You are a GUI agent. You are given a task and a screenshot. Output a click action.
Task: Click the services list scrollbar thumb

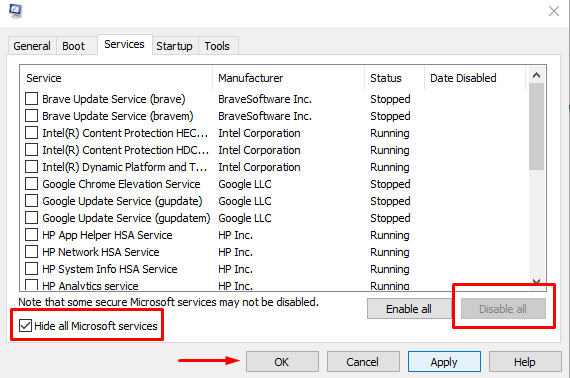[536, 126]
